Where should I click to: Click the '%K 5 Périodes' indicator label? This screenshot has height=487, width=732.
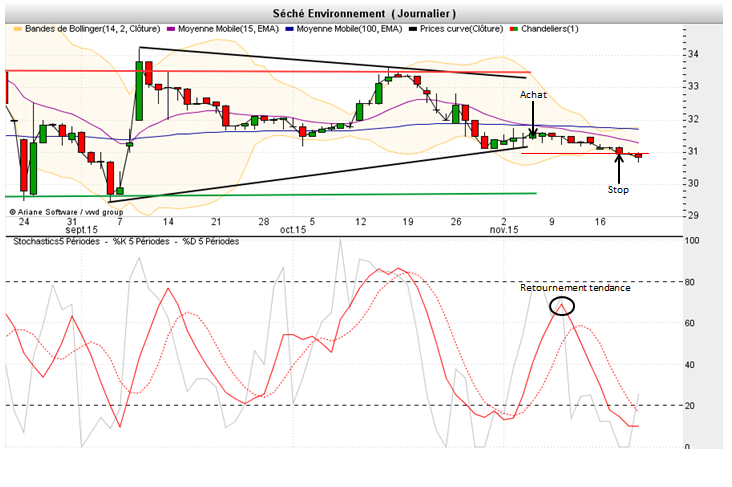tap(141, 241)
